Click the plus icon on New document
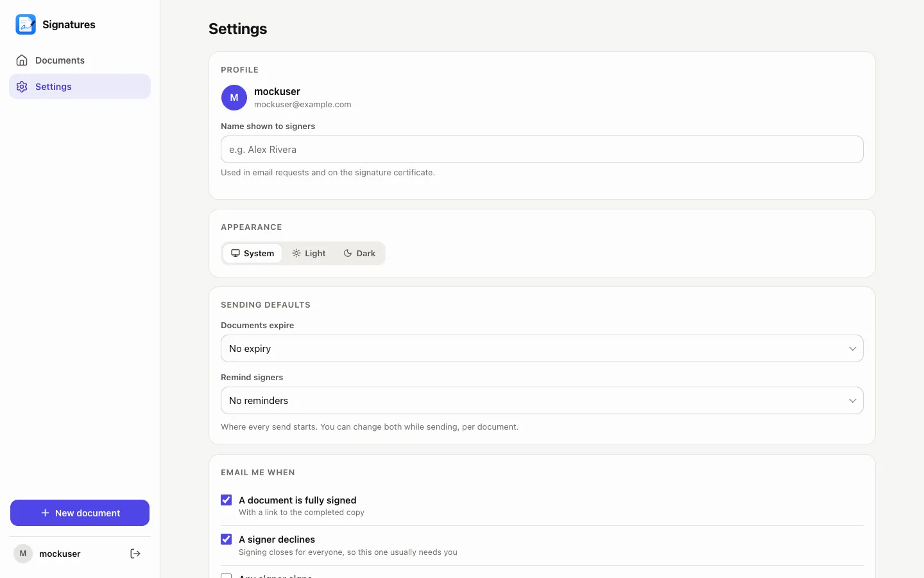 click(45, 513)
